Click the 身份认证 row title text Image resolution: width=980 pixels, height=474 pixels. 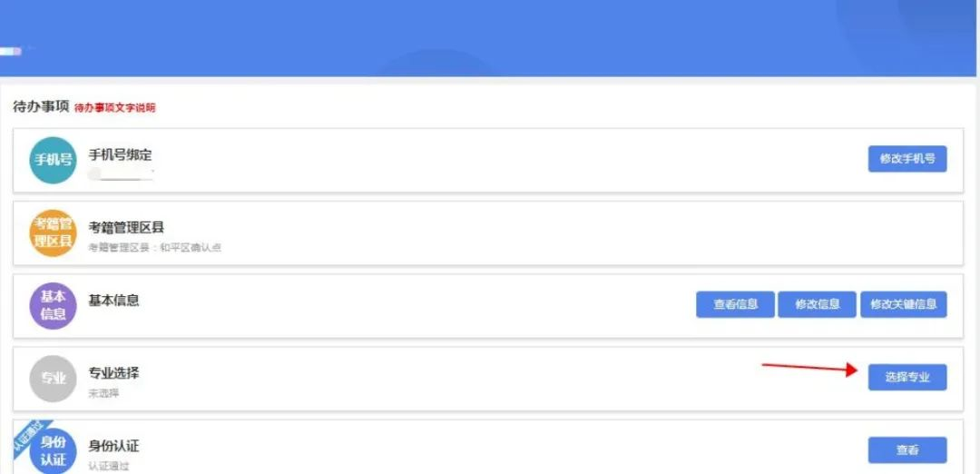(113, 447)
